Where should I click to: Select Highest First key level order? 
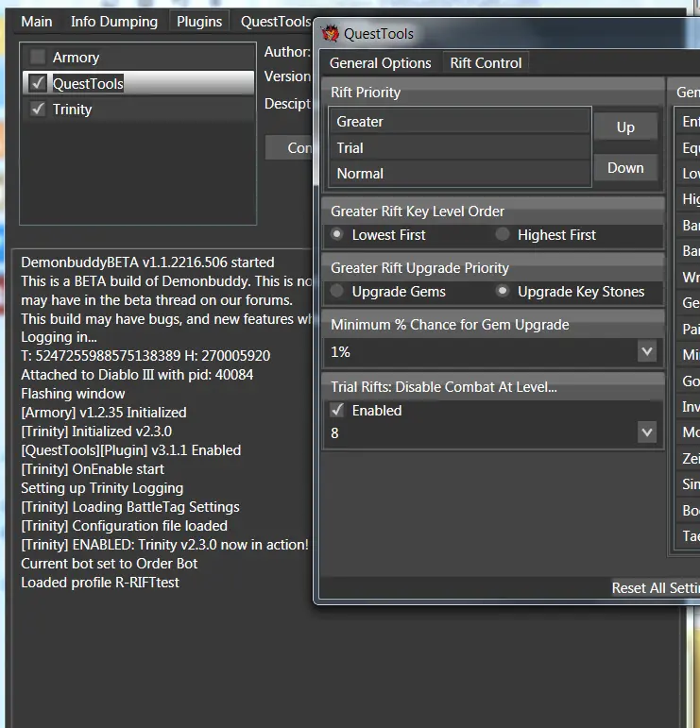pyautogui.click(x=503, y=234)
